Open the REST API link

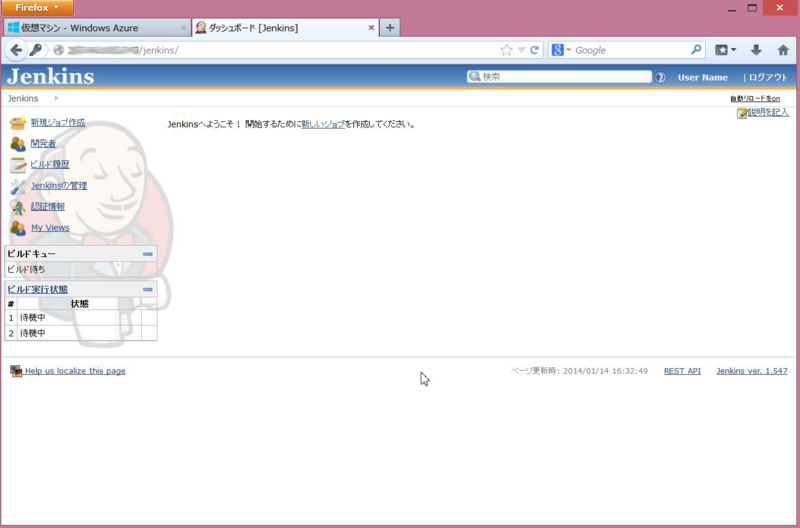click(x=682, y=371)
